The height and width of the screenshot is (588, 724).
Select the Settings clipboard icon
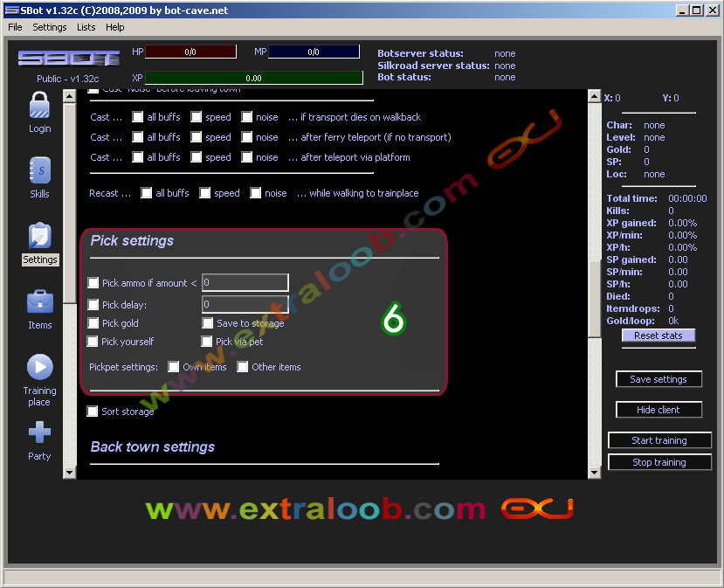coord(39,236)
